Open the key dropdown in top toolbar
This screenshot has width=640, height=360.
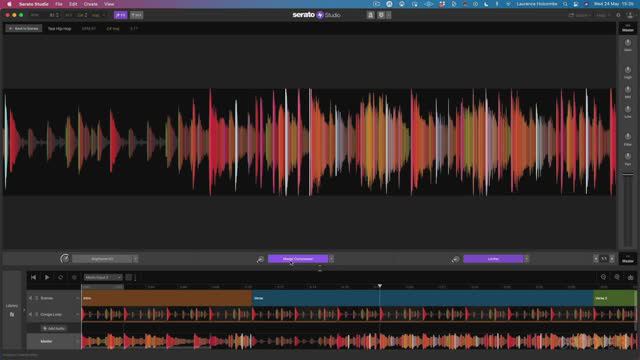point(98,15)
